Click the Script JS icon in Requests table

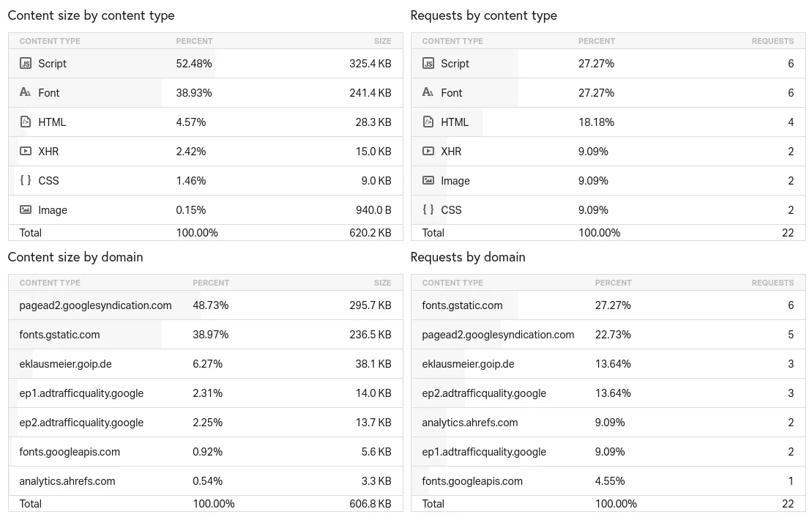(x=428, y=64)
